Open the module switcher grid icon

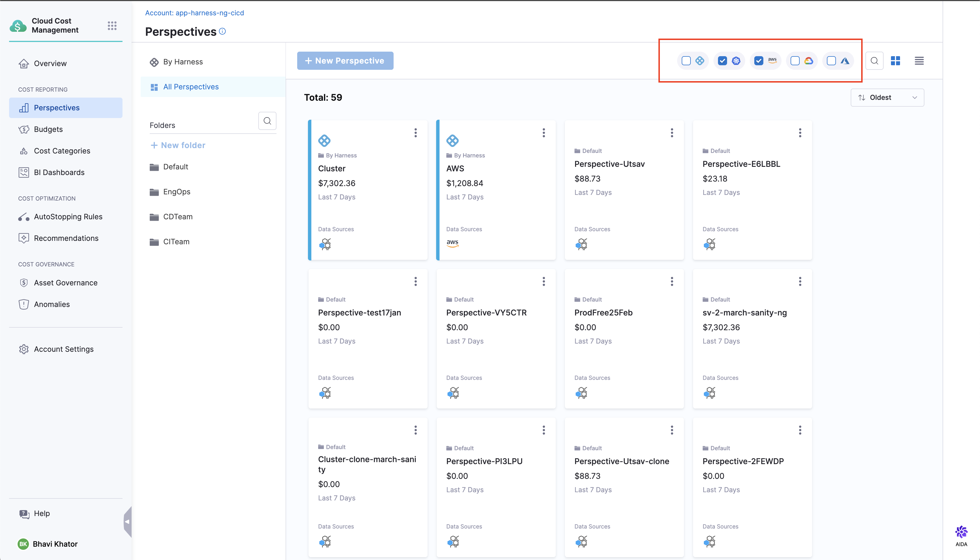(x=112, y=26)
